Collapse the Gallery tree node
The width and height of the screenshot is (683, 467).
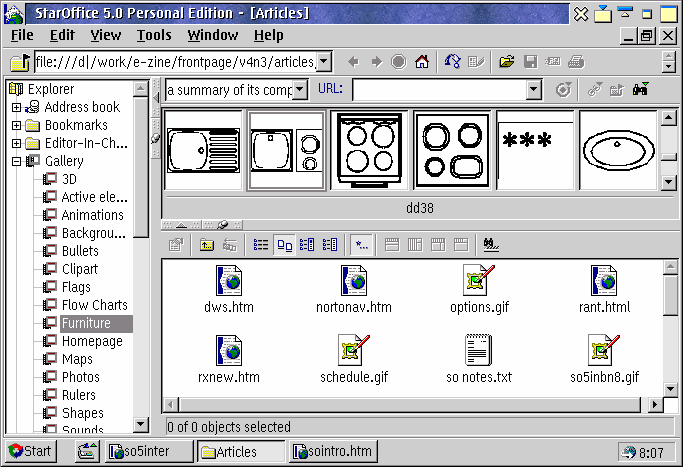tap(16, 162)
